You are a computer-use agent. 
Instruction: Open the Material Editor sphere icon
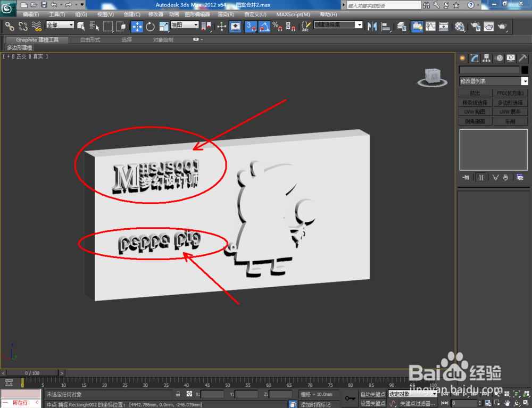point(460,26)
